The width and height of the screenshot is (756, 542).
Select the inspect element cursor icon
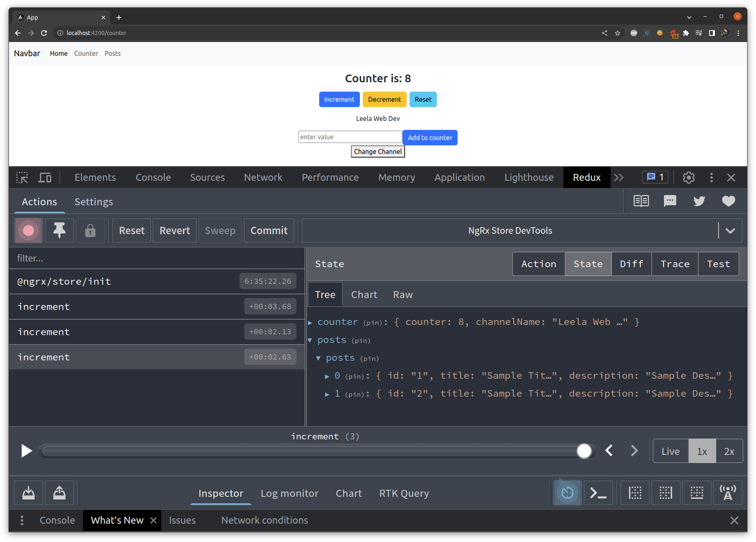click(x=22, y=177)
